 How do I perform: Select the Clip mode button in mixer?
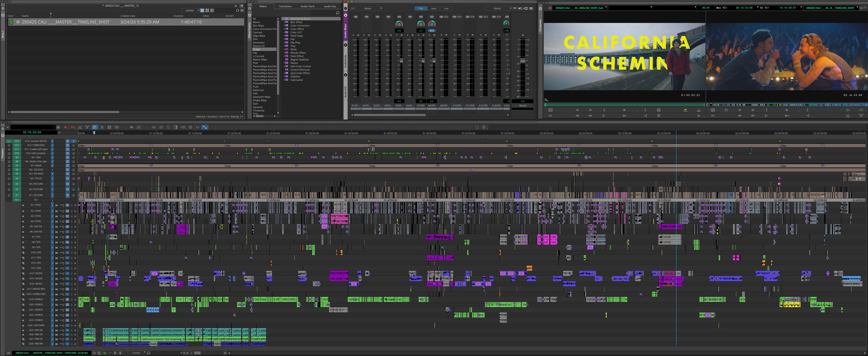(421, 8)
